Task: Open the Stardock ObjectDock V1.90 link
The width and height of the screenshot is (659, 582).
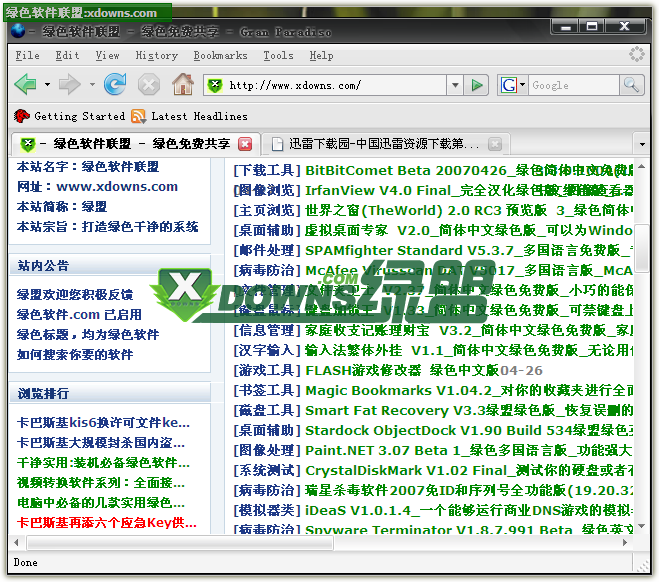Action: pyautogui.click(x=469, y=431)
